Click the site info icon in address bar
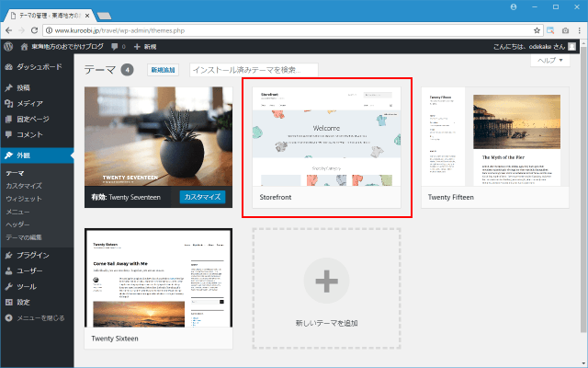The image size is (588, 368). (49, 30)
